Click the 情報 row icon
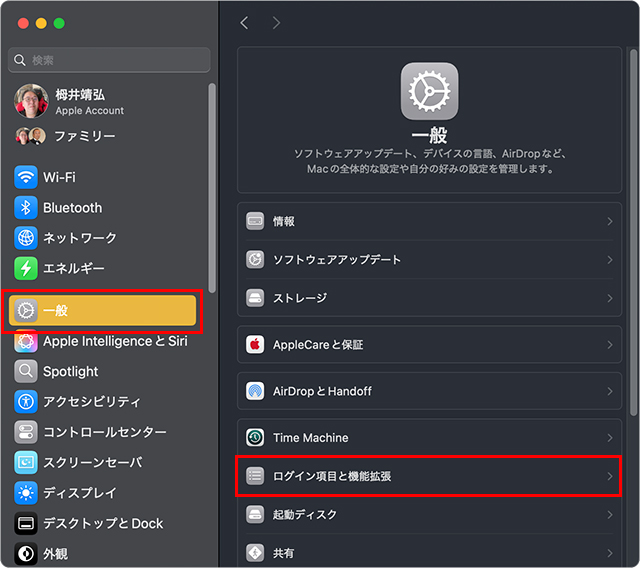This screenshot has height=568, width=640. coord(255,221)
